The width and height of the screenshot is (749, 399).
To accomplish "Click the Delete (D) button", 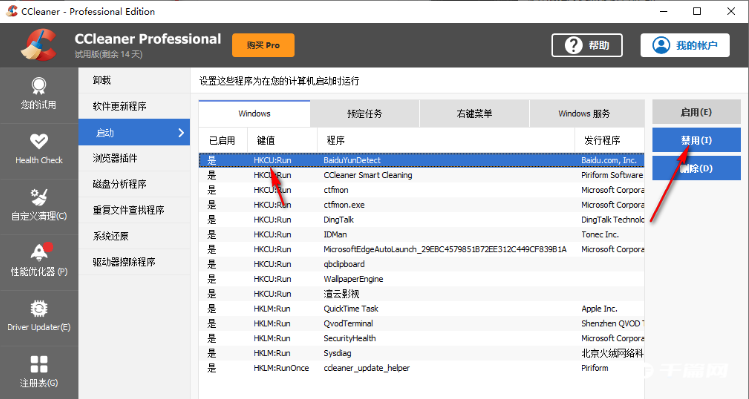I will pos(696,168).
